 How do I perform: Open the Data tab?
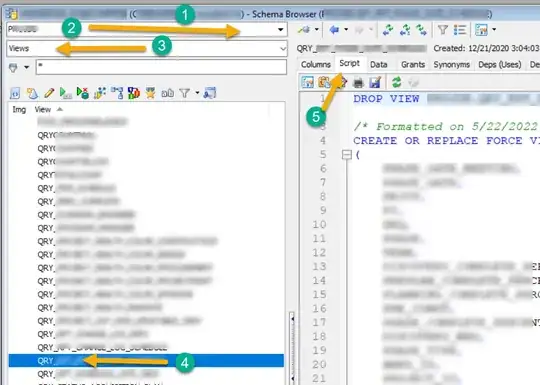click(379, 64)
